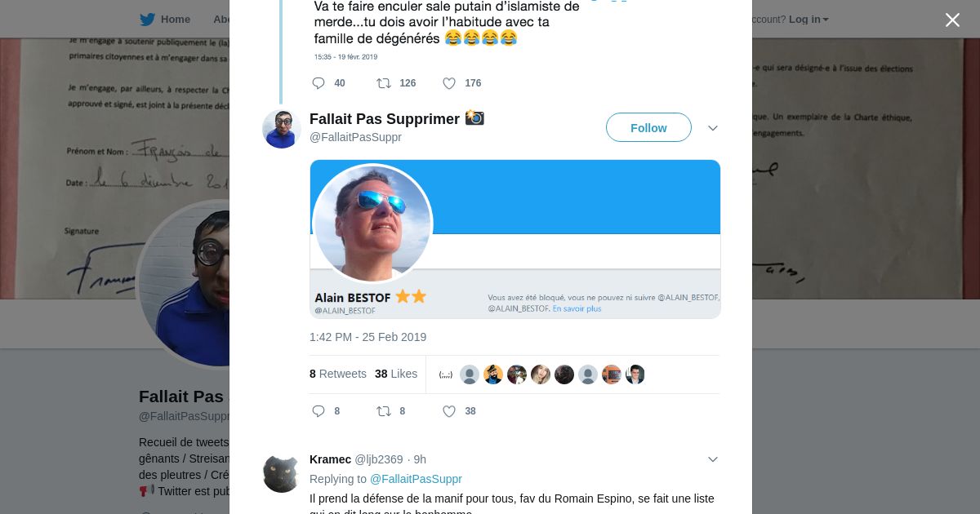View the 8 Retweets list
Image resolution: width=980 pixels, height=514 pixels.
pyautogui.click(x=338, y=374)
